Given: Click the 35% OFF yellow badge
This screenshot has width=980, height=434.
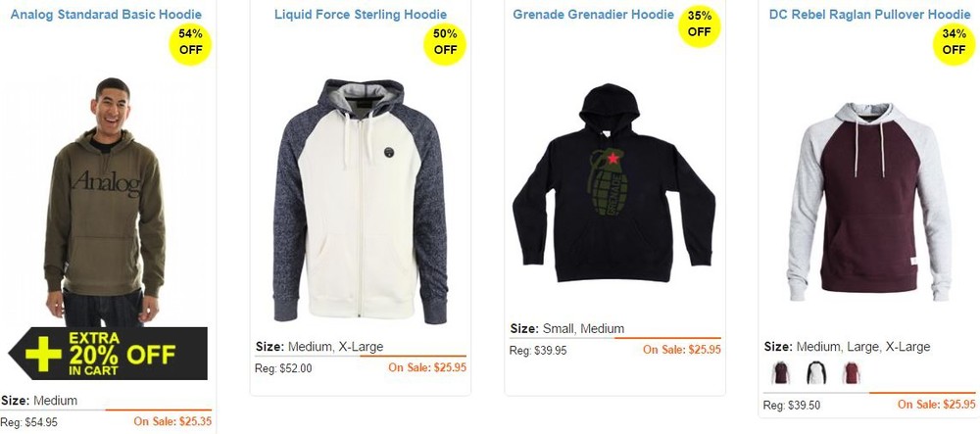Looking at the screenshot, I should pyautogui.click(x=700, y=25).
